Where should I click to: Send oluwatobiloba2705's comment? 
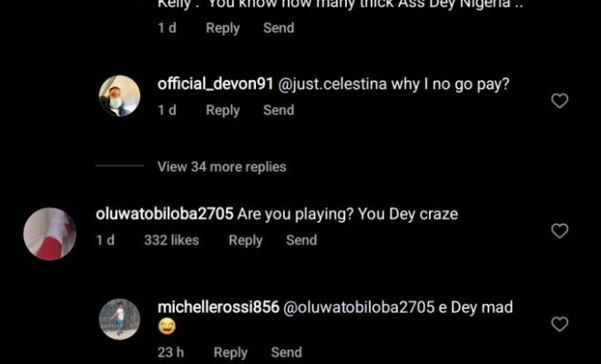click(x=301, y=240)
